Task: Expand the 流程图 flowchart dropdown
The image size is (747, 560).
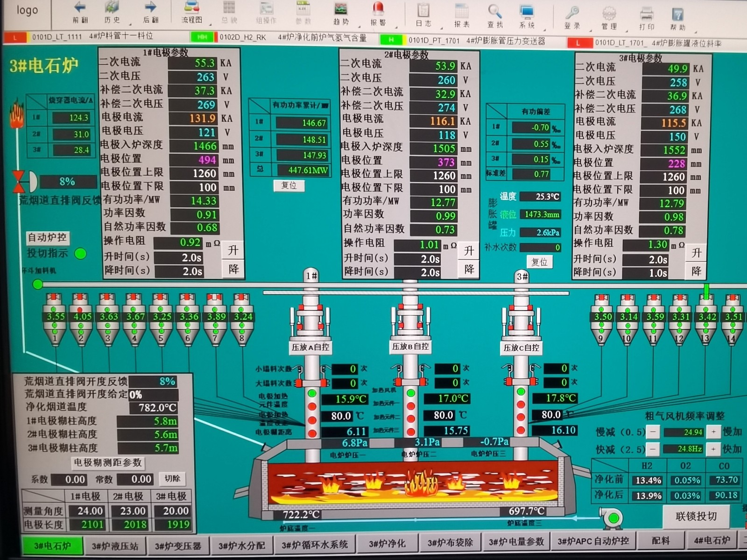Action: pyautogui.click(x=211, y=23)
